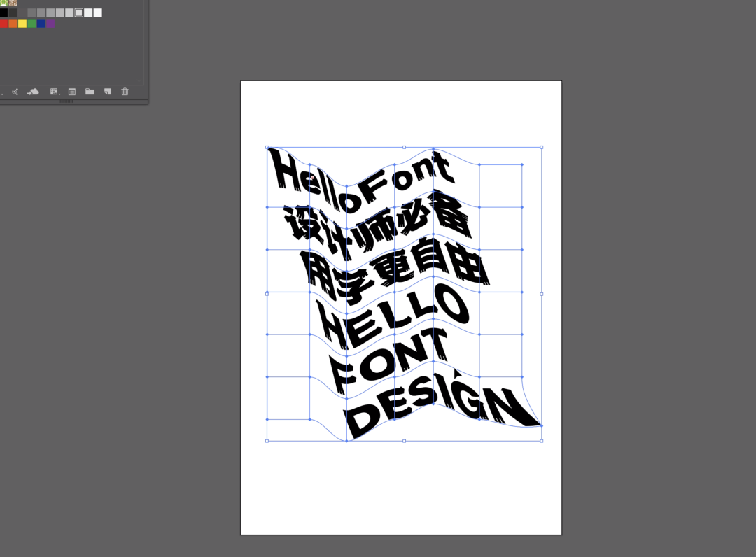Delete the swatch using the trash icon
The image size is (756, 557).
pyautogui.click(x=125, y=92)
